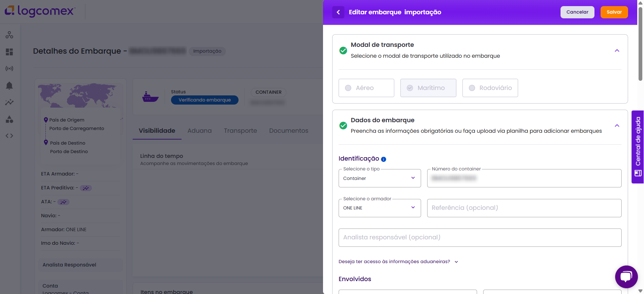Open the Selecione o tipo dropdown
The height and width of the screenshot is (294, 644).
pyautogui.click(x=379, y=178)
